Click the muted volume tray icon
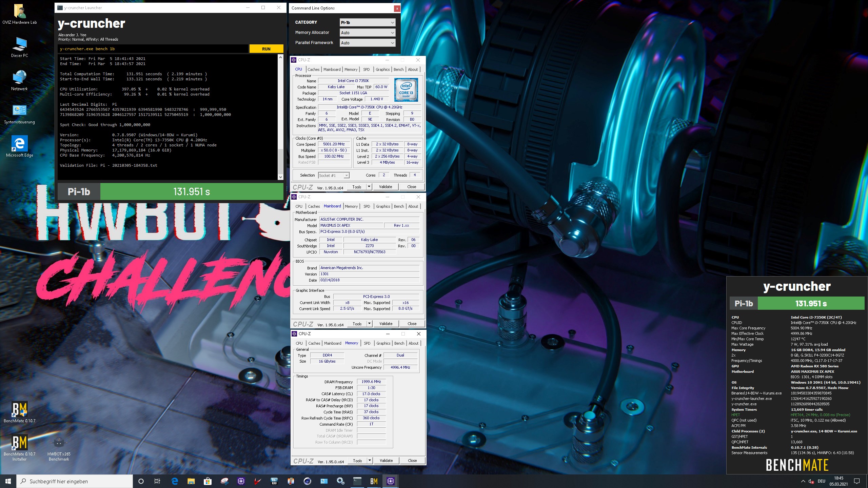Screen dimensions: 868x488 coord(811,481)
